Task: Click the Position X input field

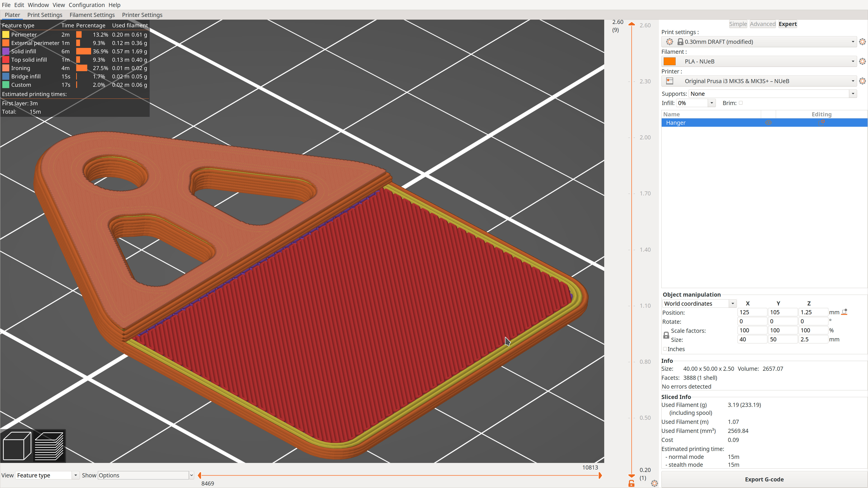Action: [x=752, y=312]
